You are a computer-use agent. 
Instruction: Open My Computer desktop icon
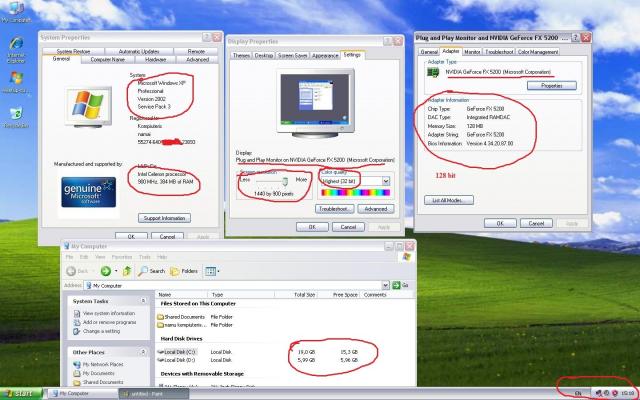pyautogui.click(x=16, y=11)
